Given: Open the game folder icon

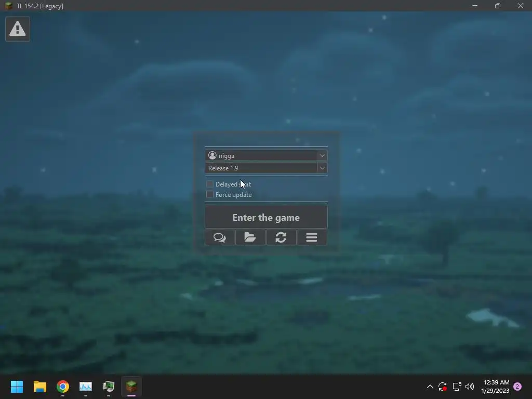Looking at the screenshot, I should [x=250, y=237].
